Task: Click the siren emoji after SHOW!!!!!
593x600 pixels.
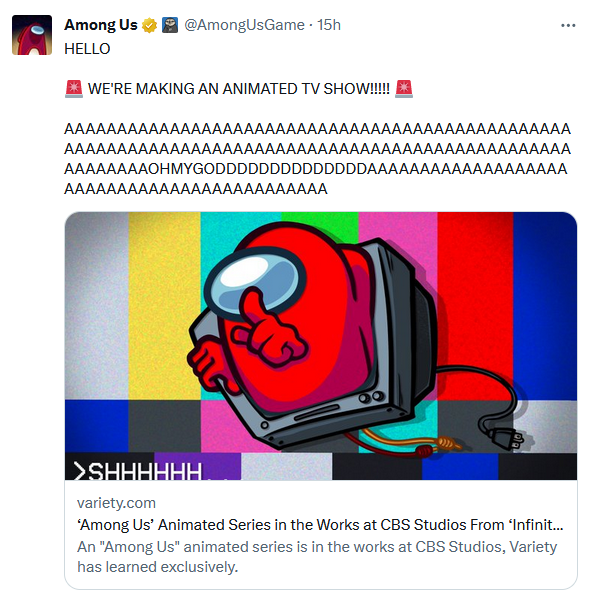Action: (x=404, y=89)
